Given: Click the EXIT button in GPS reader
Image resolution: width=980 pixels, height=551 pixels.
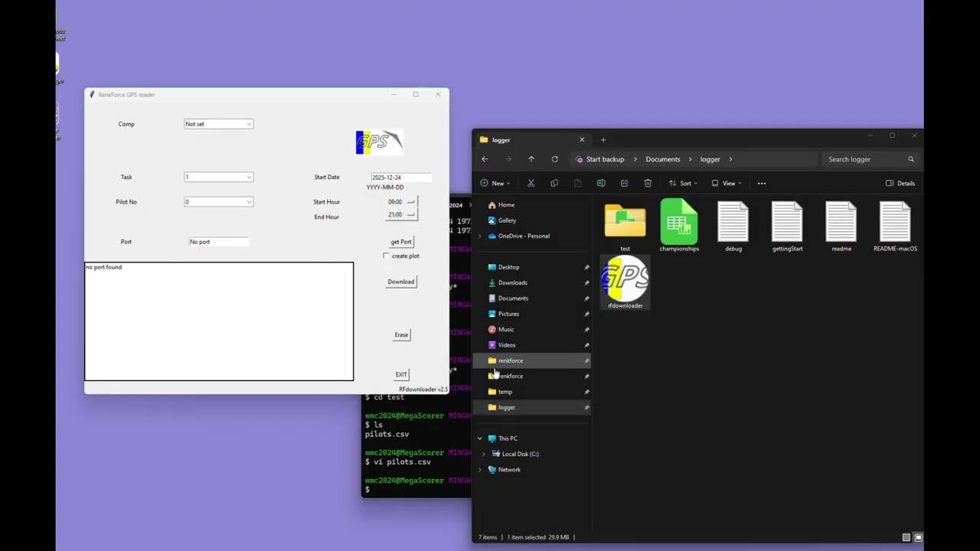Looking at the screenshot, I should 401,374.
